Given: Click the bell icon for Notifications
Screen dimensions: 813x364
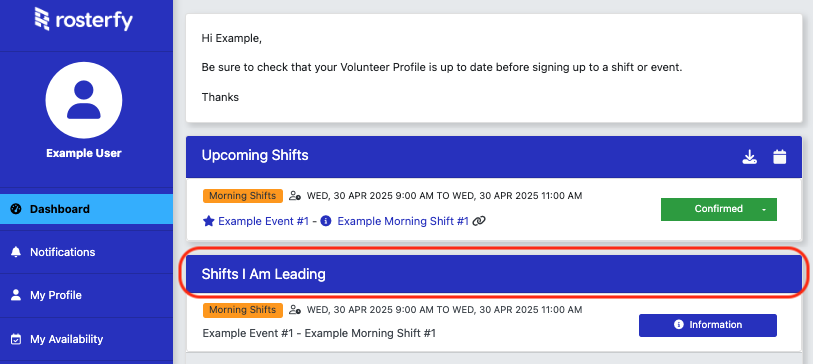Looking at the screenshot, I should pyautogui.click(x=16, y=252).
